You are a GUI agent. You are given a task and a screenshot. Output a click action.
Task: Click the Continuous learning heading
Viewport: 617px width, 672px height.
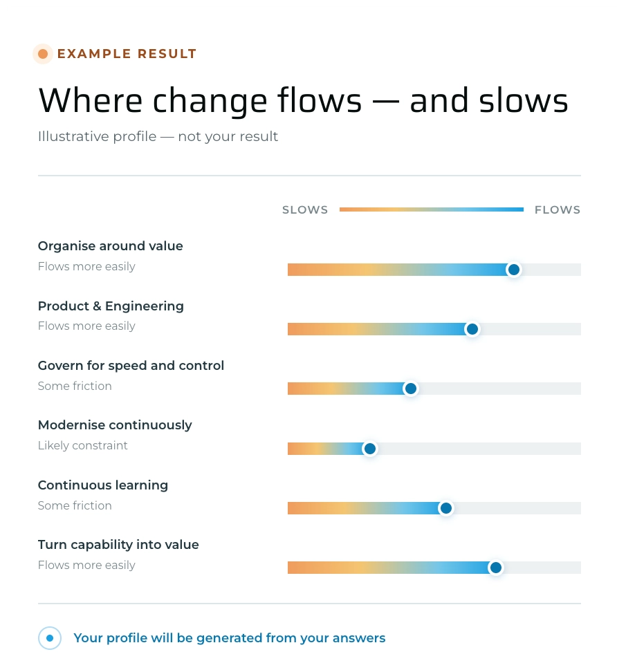click(103, 485)
